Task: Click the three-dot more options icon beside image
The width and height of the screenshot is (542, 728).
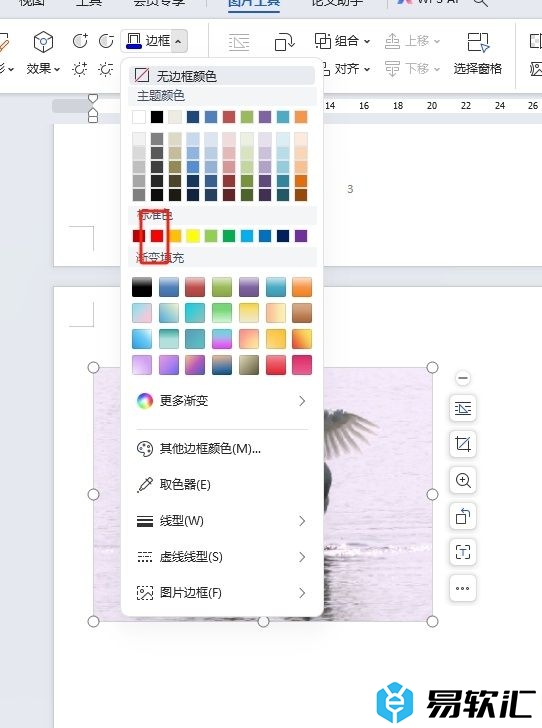Action: [463, 588]
